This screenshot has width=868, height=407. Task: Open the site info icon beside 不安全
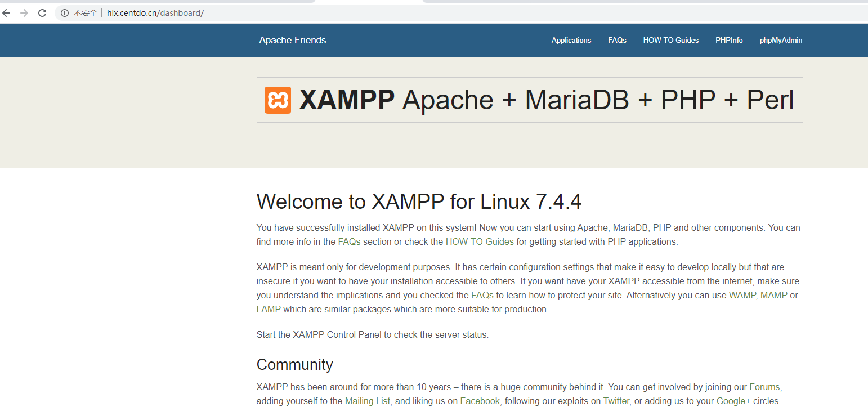click(65, 13)
